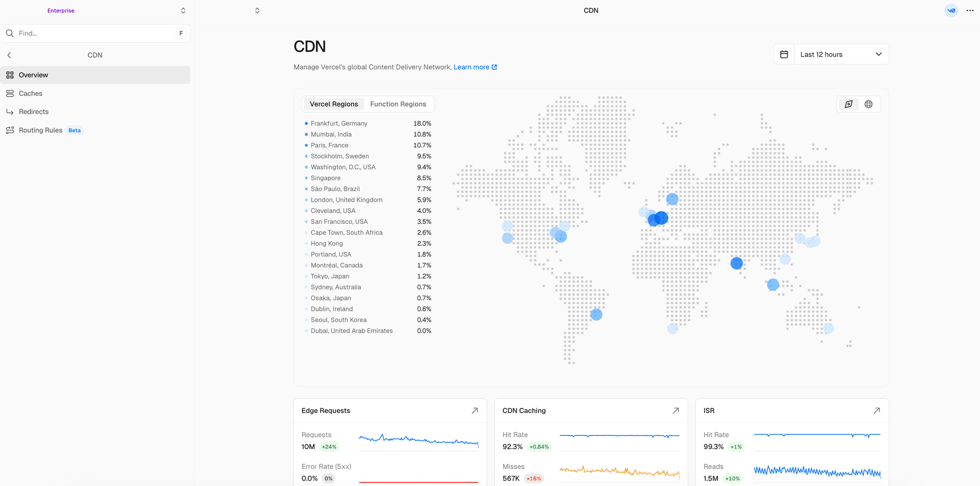Open CDN Caching details arrow
This screenshot has height=486, width=980.
(x=676, y=410)
